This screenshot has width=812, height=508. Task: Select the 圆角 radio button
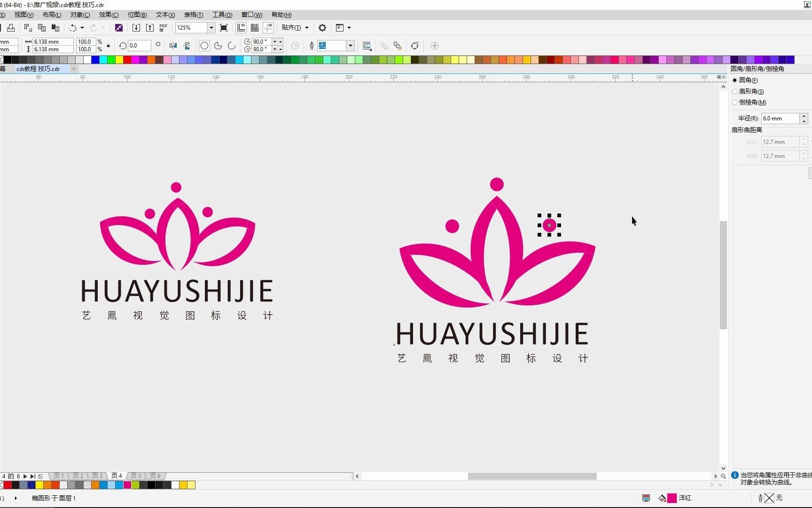pyautogui.click(x=735, y=80)
